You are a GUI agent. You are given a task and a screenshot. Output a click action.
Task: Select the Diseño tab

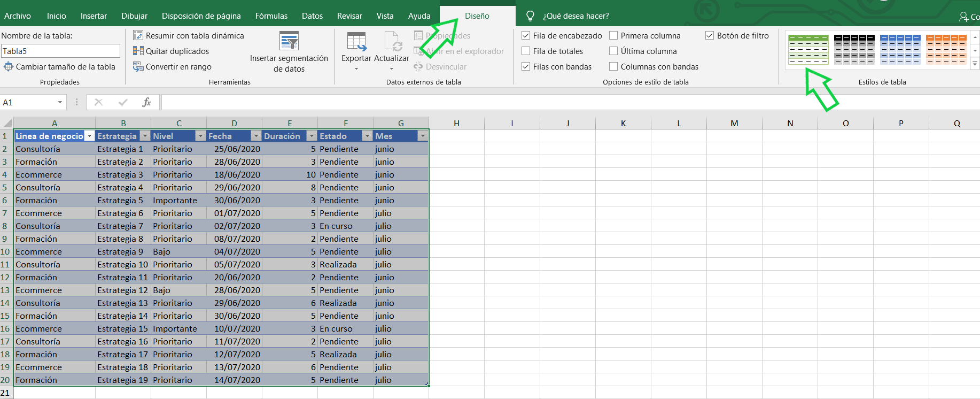[477, 16]
